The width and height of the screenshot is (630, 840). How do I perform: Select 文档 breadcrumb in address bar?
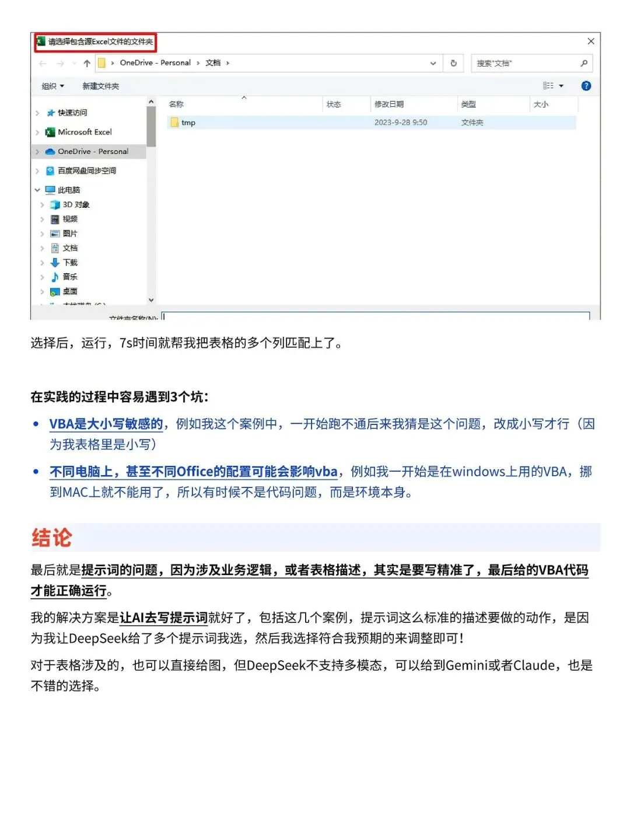[x=213, y=62]
